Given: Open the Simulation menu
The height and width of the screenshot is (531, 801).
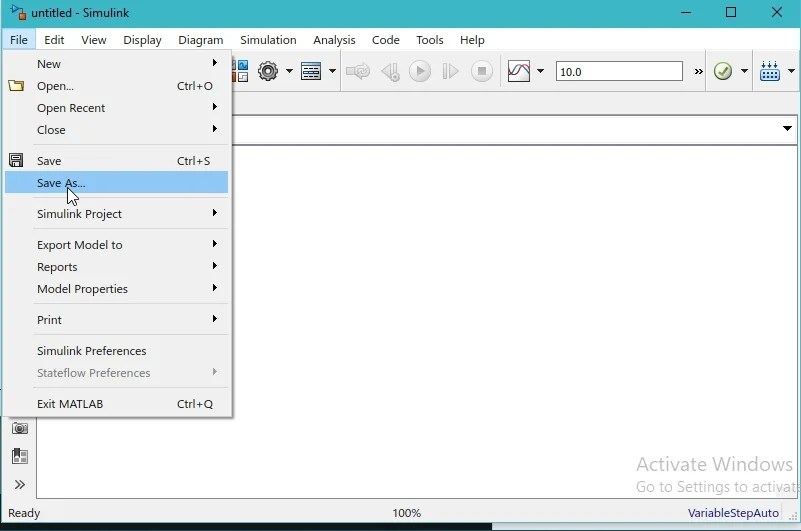Looking at the screenshot, I should pyautogui.click(x=268, y=40).
